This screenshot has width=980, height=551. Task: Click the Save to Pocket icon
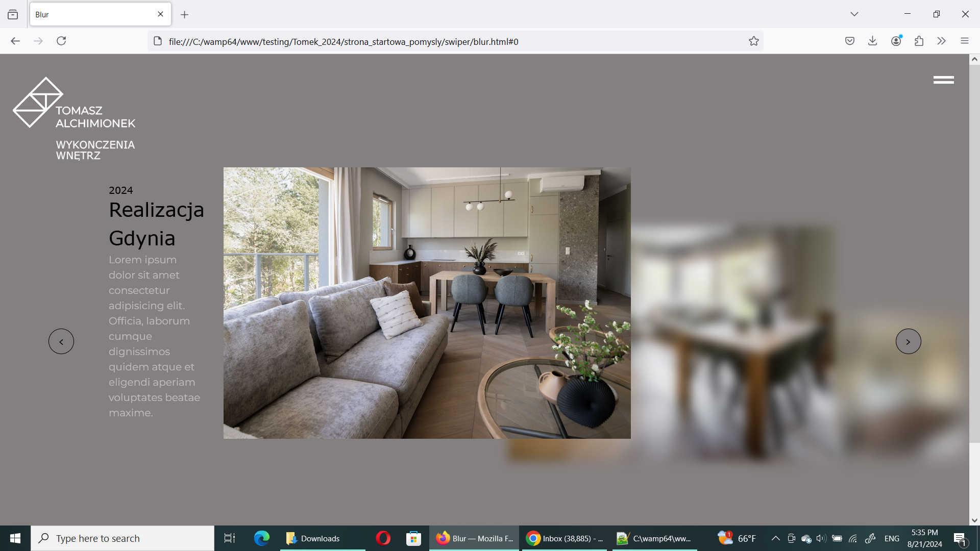point(849,41)
